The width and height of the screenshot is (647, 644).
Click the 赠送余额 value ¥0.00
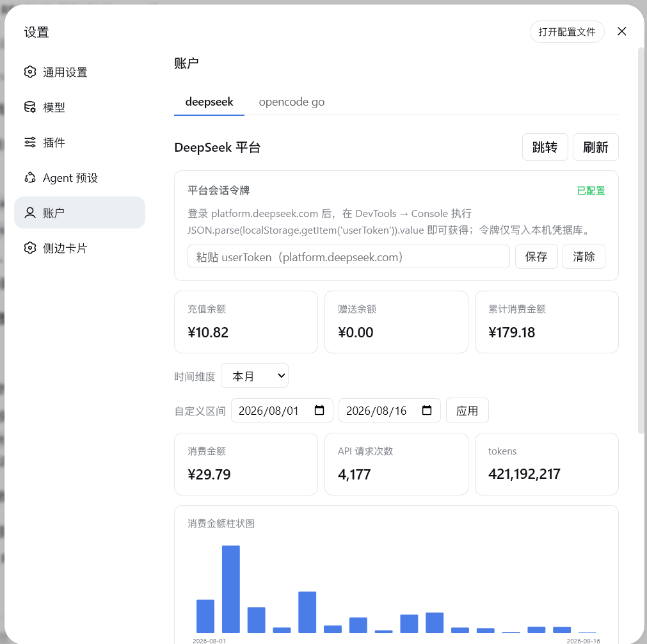[x=355, y=332]
